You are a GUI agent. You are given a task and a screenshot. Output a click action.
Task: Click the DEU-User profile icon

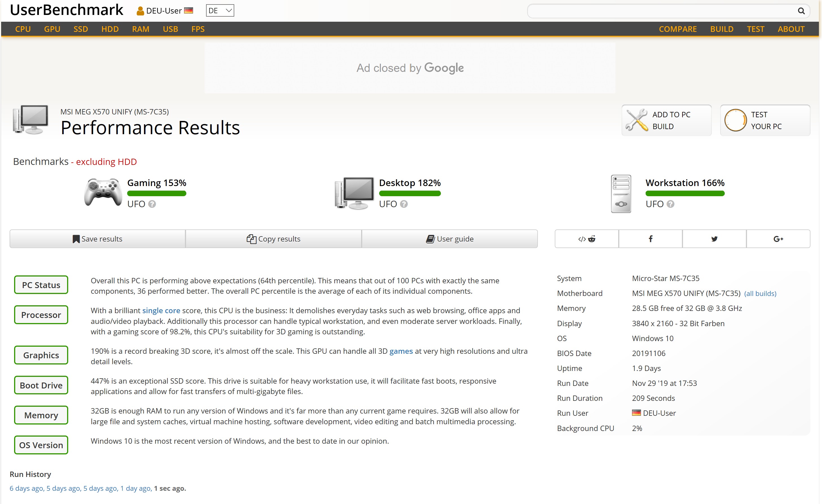click(x=140, y=11)
